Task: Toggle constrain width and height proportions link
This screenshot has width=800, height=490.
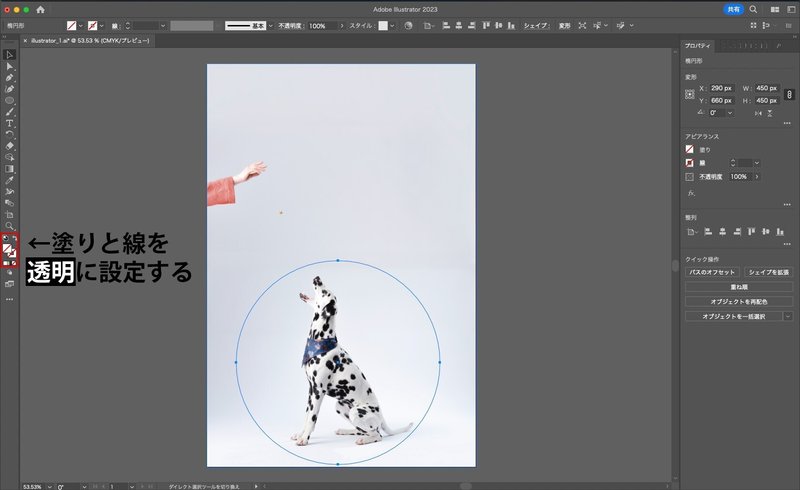Action: [x=789, y=94]
